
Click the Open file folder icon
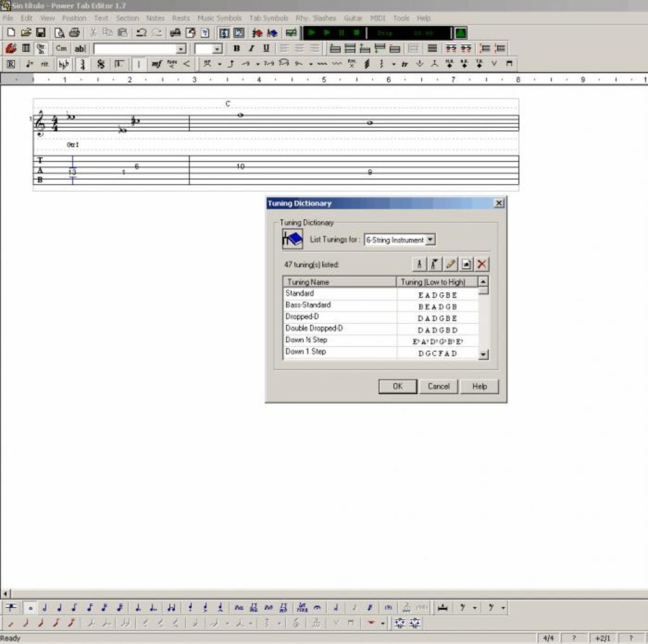tap(26, 32)
